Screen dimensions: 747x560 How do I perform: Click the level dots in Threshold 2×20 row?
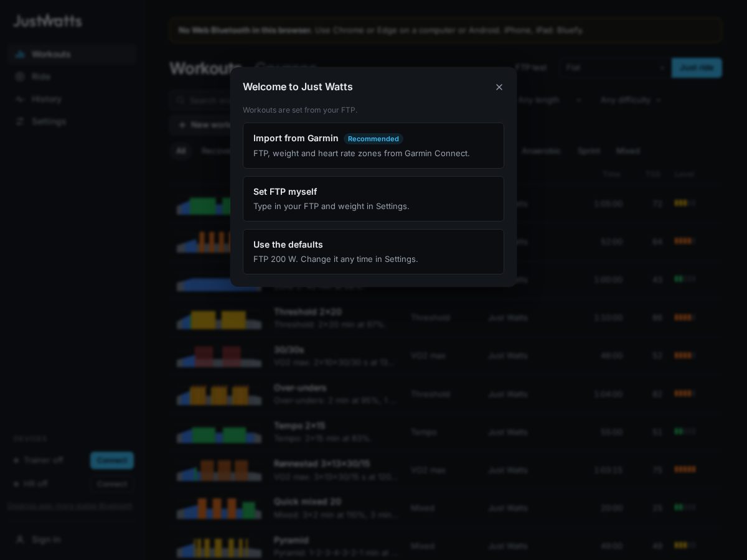(685, 317)
